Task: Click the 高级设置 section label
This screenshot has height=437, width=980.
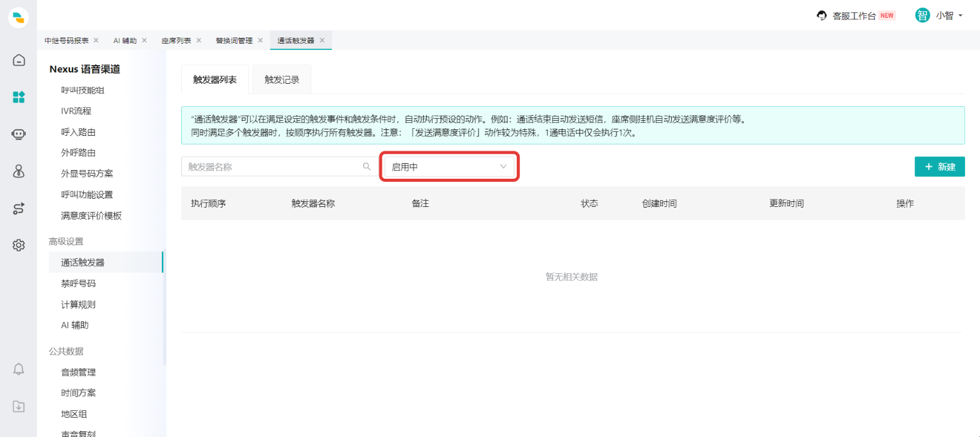Action: click(x=66, y=241)
